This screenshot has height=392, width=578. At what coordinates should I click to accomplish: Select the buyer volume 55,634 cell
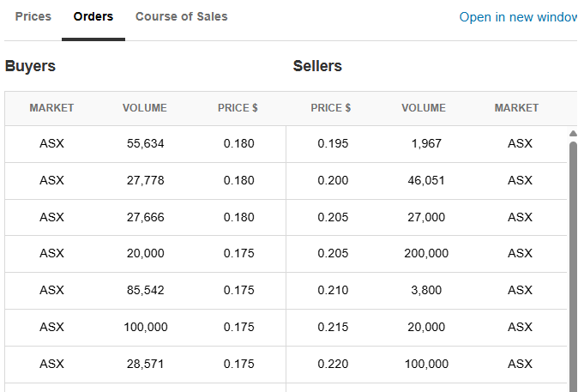tap(145, 144)
